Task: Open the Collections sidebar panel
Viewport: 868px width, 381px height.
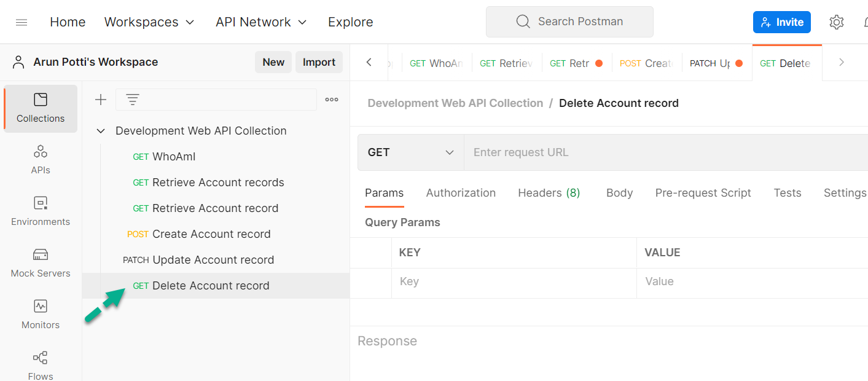Action: [41, 108]
